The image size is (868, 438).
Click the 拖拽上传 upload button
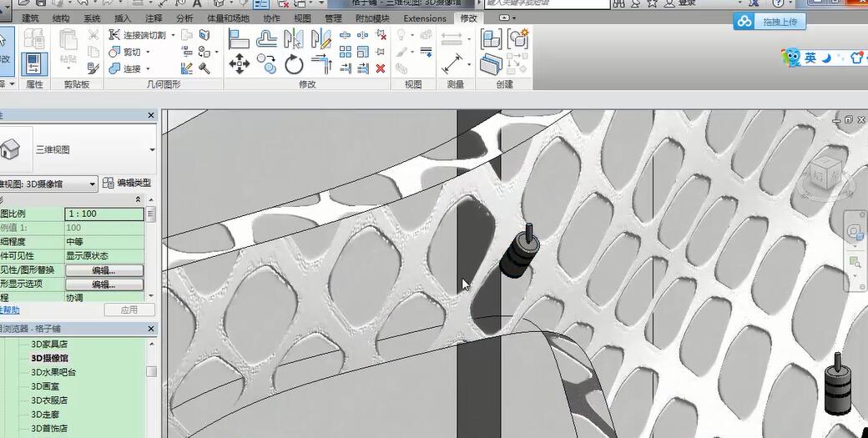click(770, 22)
